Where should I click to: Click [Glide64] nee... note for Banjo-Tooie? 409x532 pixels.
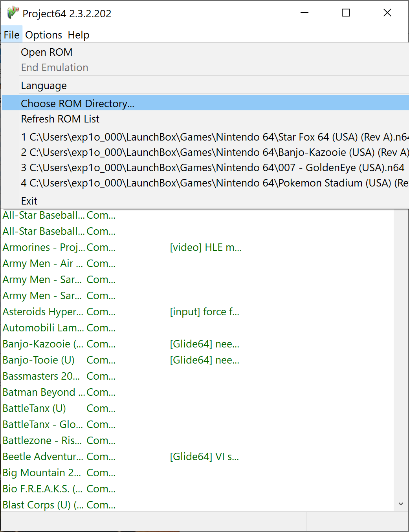click(204, 360)
